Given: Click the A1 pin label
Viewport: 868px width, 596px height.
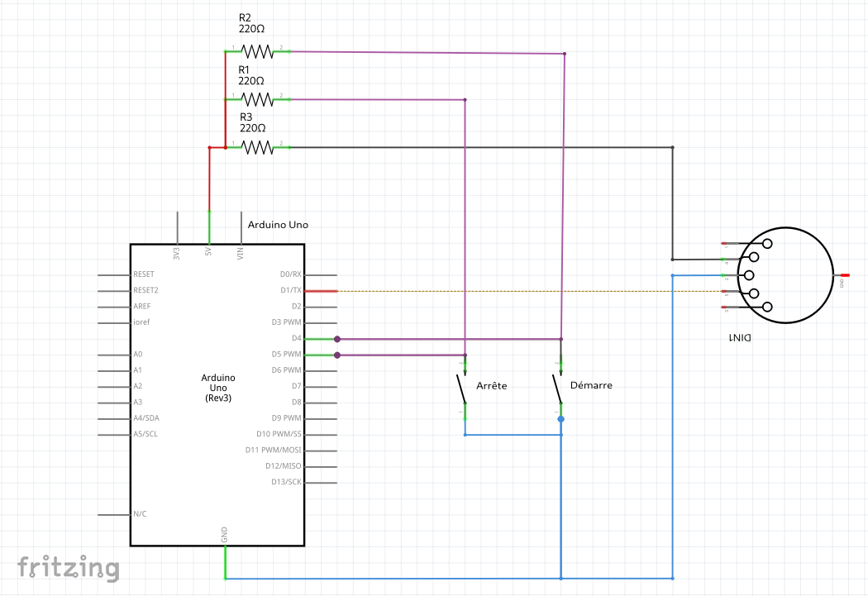Looking at the screenshot, I should (x=137, y=370).
